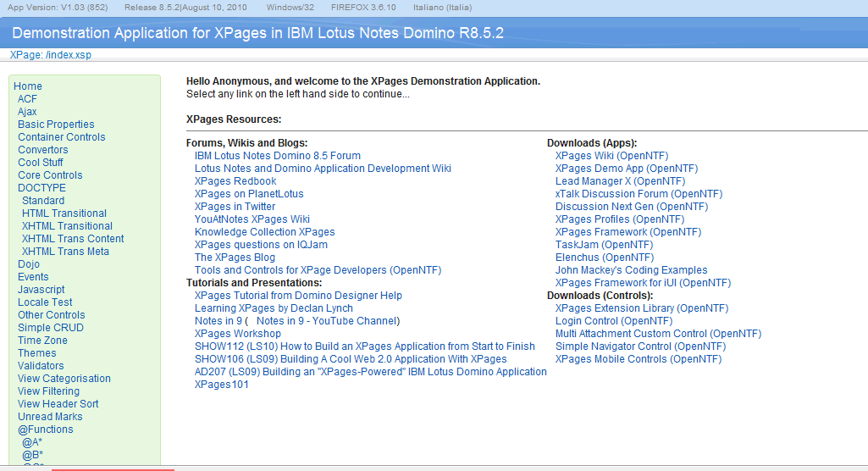Open View Header Sort demo
Viewport: 868px width, 471px height.
pyautogui.click(x=58, y=405)
